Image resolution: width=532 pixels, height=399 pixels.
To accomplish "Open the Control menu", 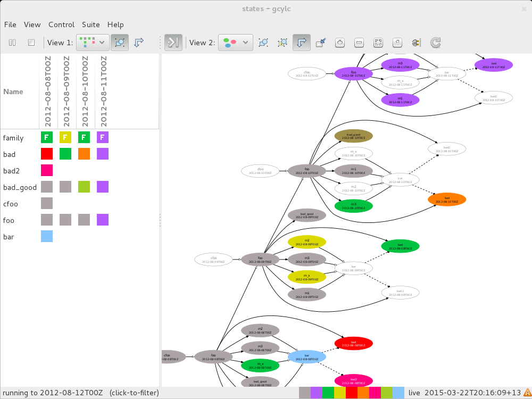I will coord(61,25).
